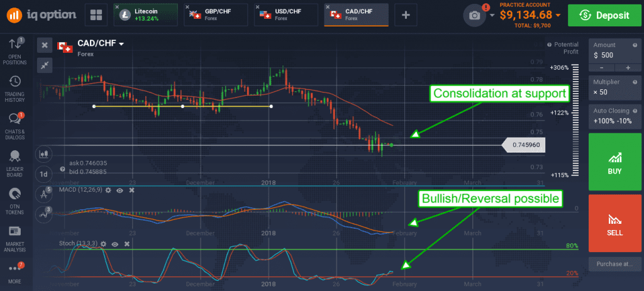Click the TOTAL: $9,700 text
The height and width of the screenshot is (291, 644).
click(x=532, y=25)
